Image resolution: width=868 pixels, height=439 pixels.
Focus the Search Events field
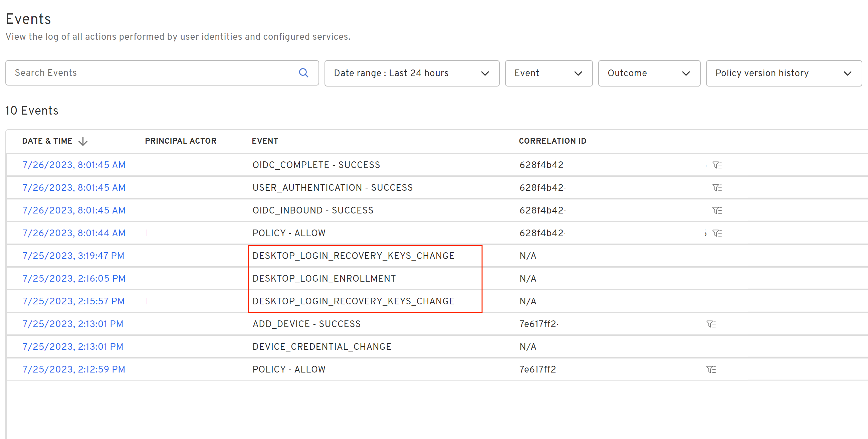click(x=152, y=73)
